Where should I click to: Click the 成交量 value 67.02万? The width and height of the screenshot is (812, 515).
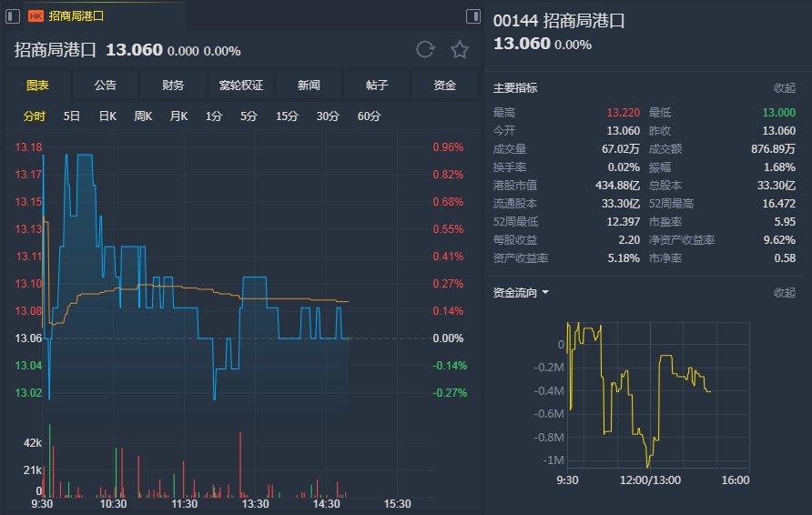(621, 149)
